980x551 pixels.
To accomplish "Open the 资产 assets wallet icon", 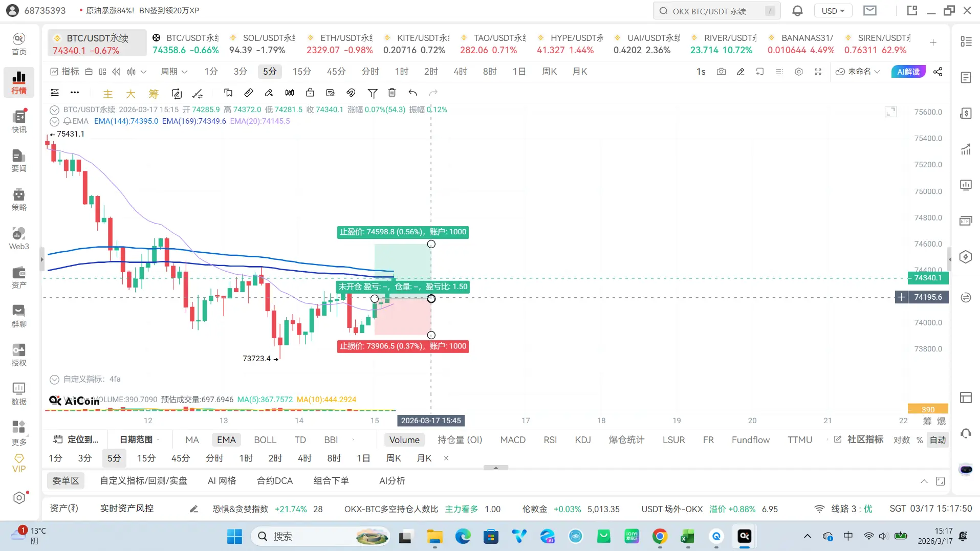I will pyautogui.click(x=19, y=277).
